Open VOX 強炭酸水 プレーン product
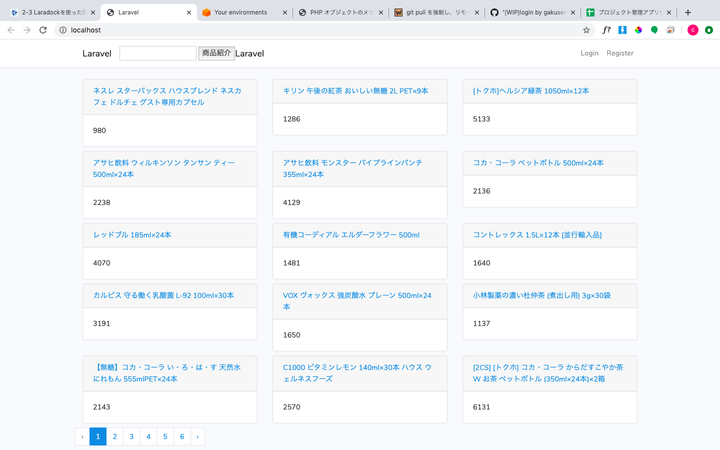The image size is (720, 450). click(357, 301)
